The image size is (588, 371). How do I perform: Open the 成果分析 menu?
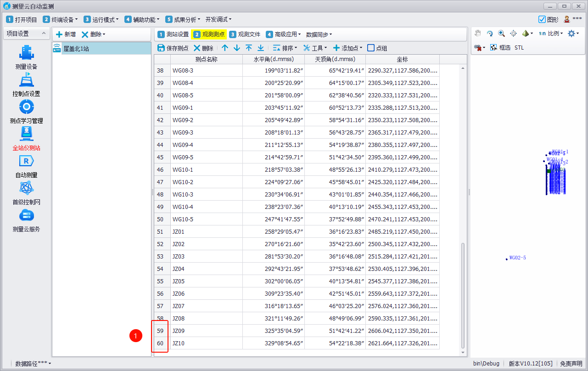point(183,19)
